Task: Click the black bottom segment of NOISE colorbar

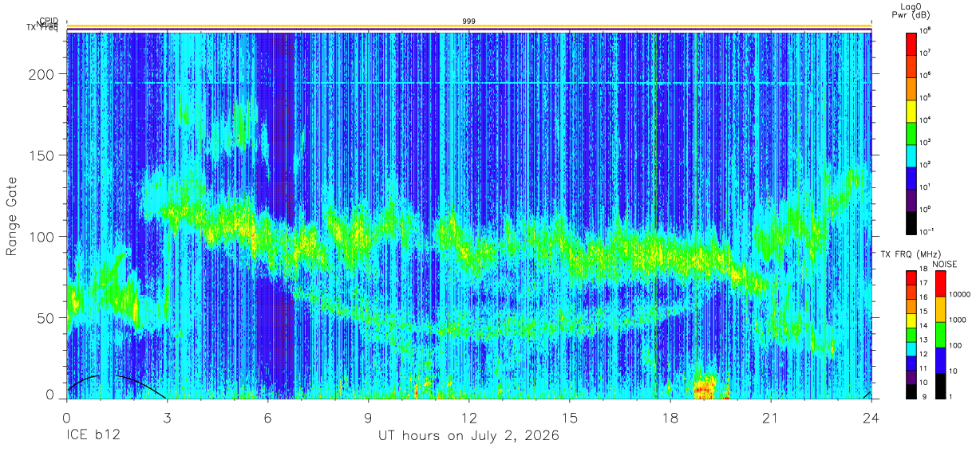Action: point(940,384)
